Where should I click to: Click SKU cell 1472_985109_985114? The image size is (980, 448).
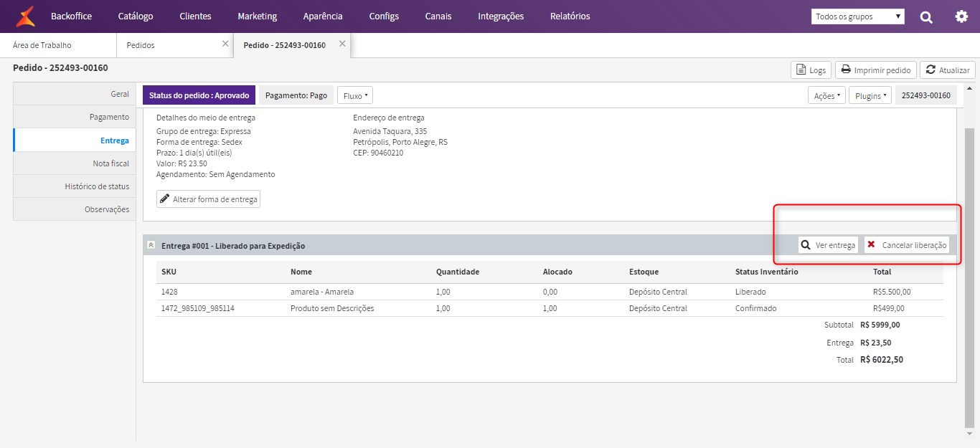pyautogui.click(x=198, y=308)
